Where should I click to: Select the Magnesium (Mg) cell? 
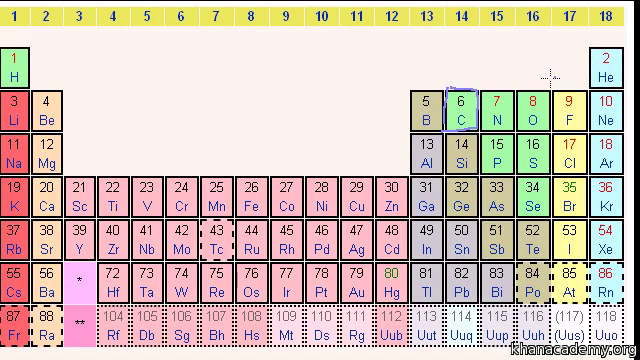(x=47, y=154)
